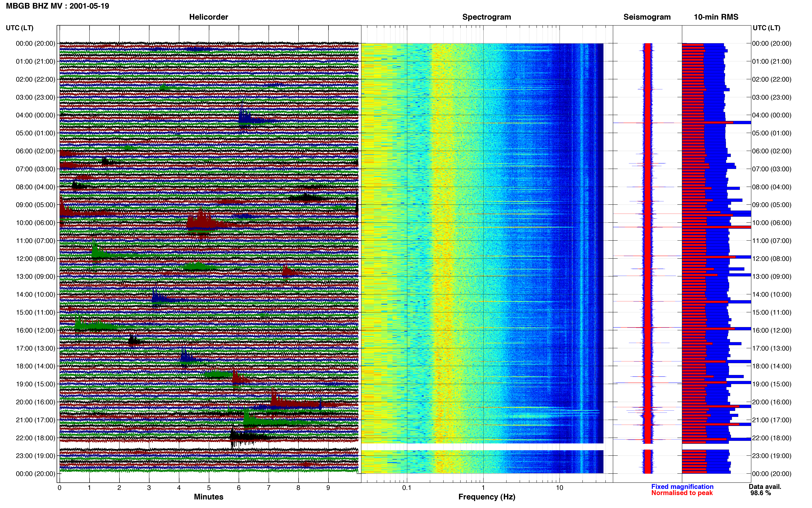Click the '10-min RMS' panel heading
This screenshot has width=812, height=508.
pyautogui.click(x=716, y=17)
